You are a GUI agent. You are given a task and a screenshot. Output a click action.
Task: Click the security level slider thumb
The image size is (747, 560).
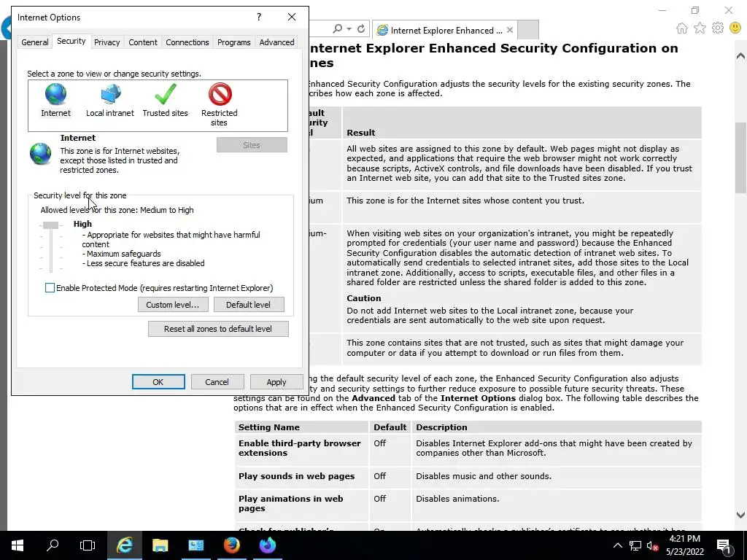[50, 225]
